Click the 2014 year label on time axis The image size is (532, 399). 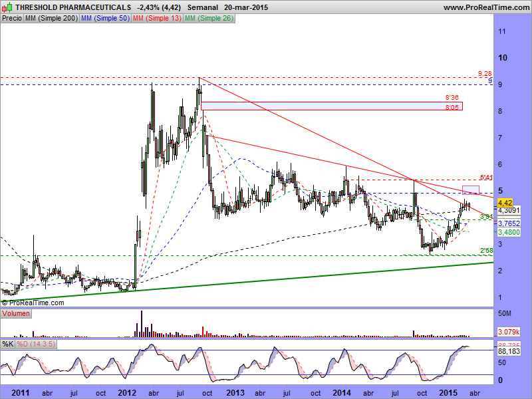click(x=342, y=393)
